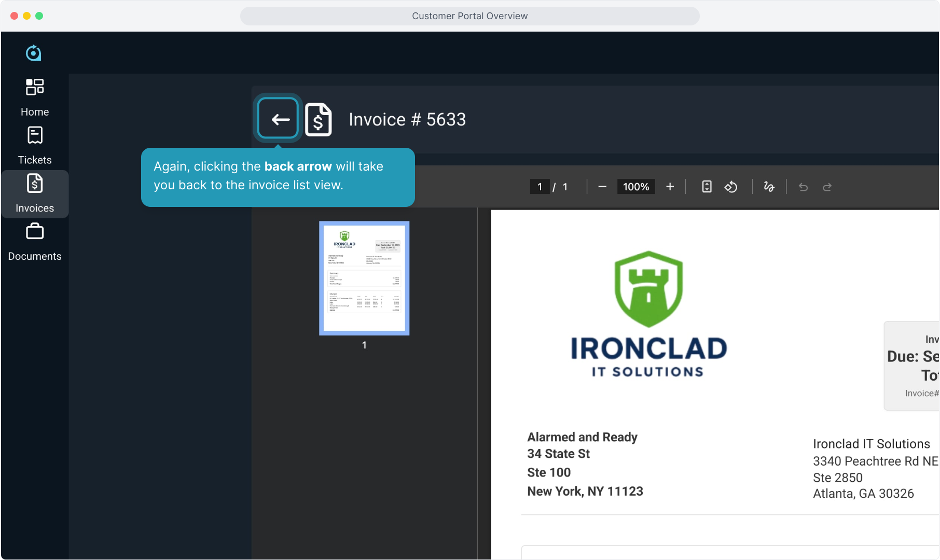Open the Documents section
This screenshot has height=560, width=940.
click(x=35, y=242)
